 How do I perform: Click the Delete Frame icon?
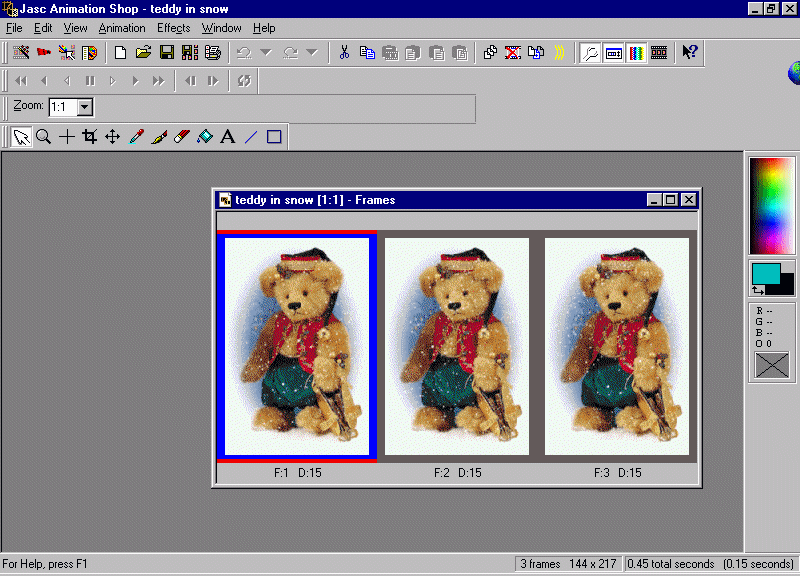click(x=512, y=53)
